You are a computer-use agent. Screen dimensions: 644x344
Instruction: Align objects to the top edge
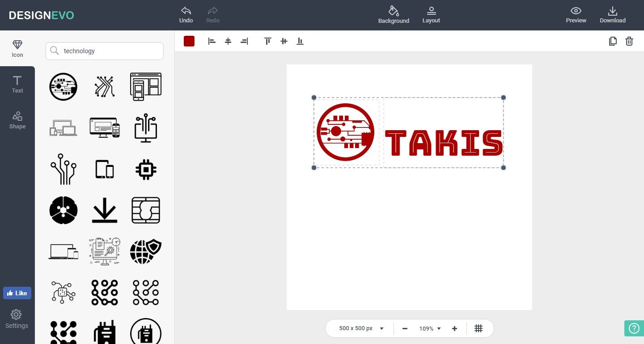[268, 41]
